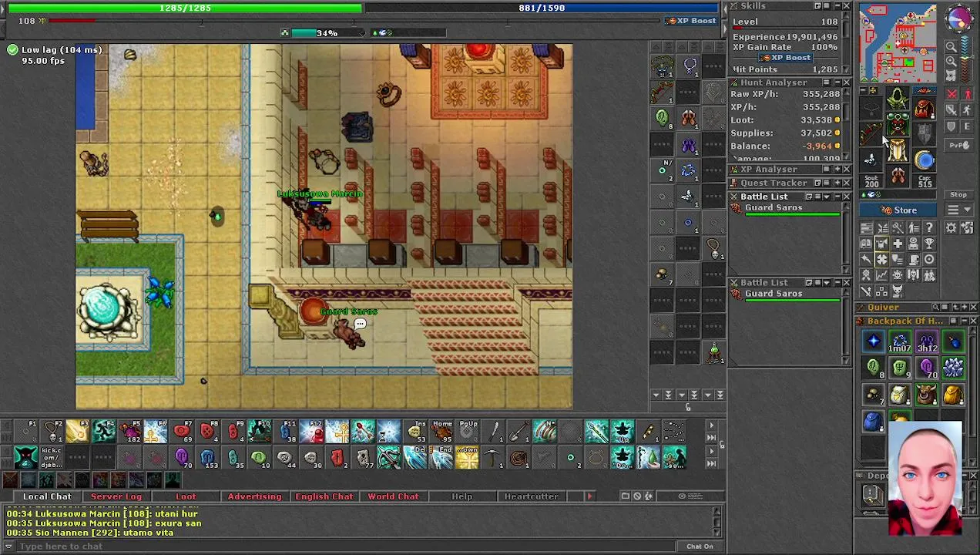Click the helmet equipment slot
980x555 pixels.
coord(898,99)
